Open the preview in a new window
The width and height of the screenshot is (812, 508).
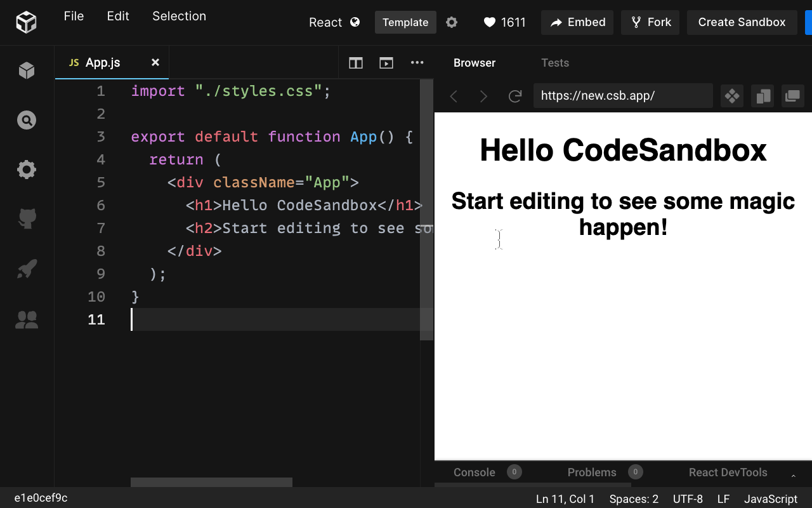[792, 96]
